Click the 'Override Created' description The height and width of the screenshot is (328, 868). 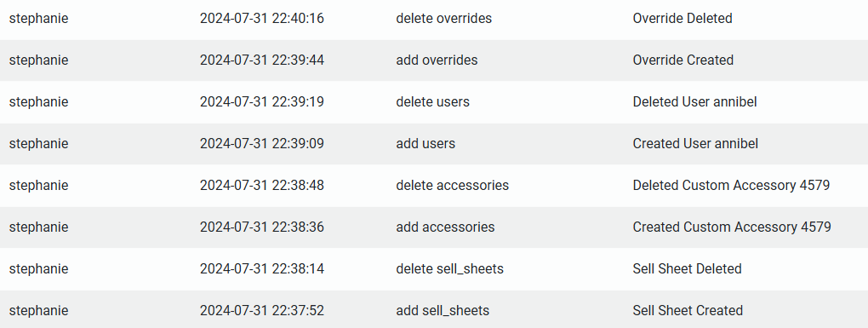pyautogui.click(x=683, y=60)
